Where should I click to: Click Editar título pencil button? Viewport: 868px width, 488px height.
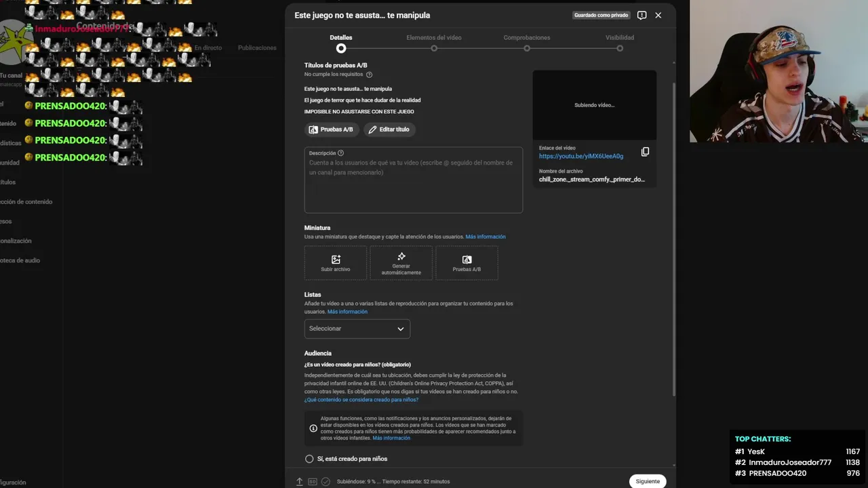point(389,129)
